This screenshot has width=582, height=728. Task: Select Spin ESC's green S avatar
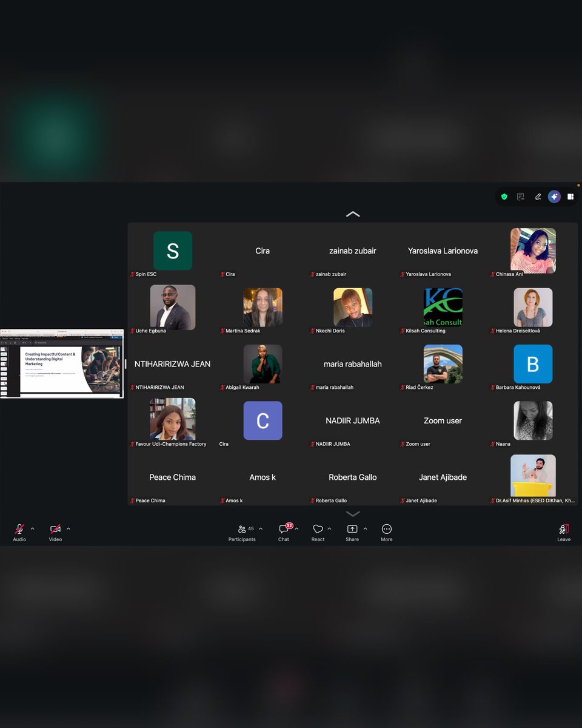(x=173, y=251)
